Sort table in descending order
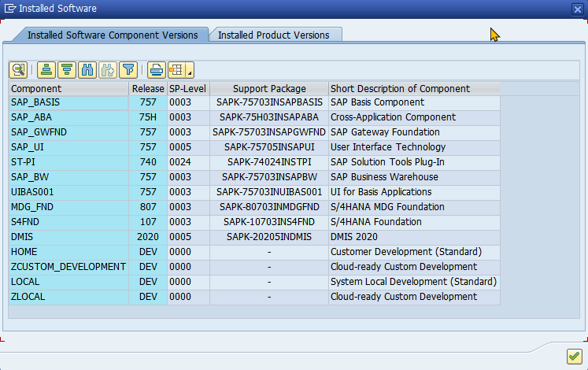Screen dimensions: 588x370 tap(67, 70)
